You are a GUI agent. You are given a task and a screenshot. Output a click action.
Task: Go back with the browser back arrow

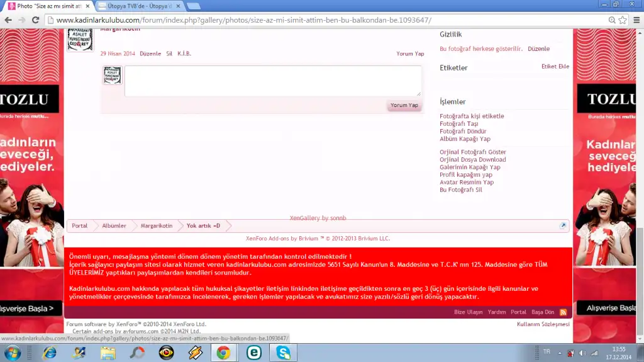tap(8, 20)
